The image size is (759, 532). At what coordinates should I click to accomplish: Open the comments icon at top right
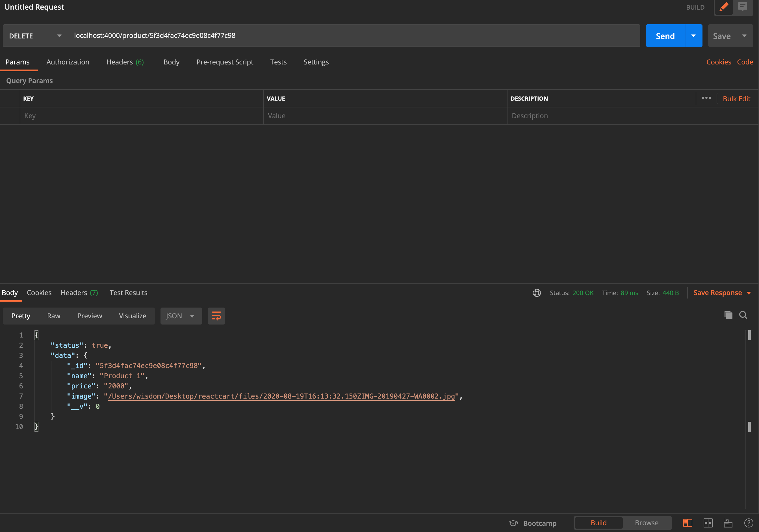pyautogui.click(x=743, y=7)
